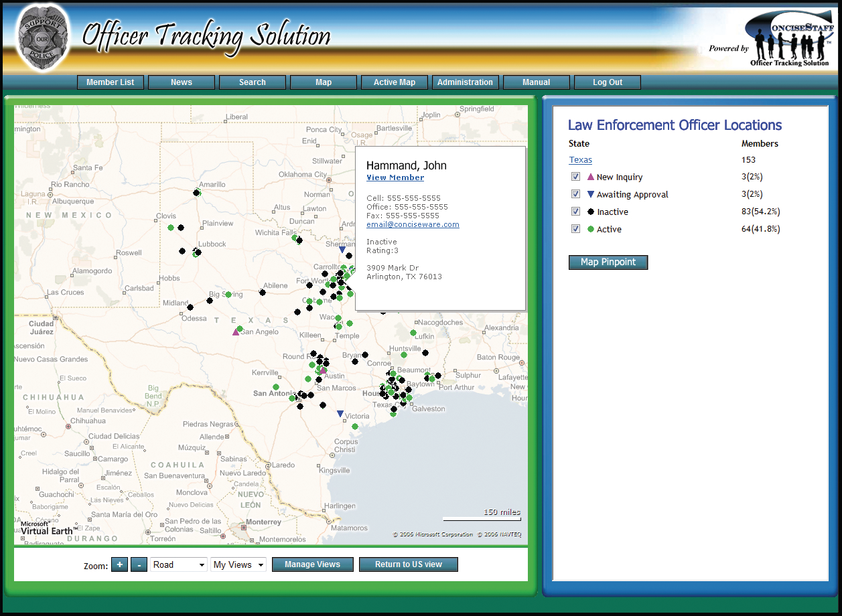842x616 pixels.
Task: Go to the Administration menu item
Action: 465,82
